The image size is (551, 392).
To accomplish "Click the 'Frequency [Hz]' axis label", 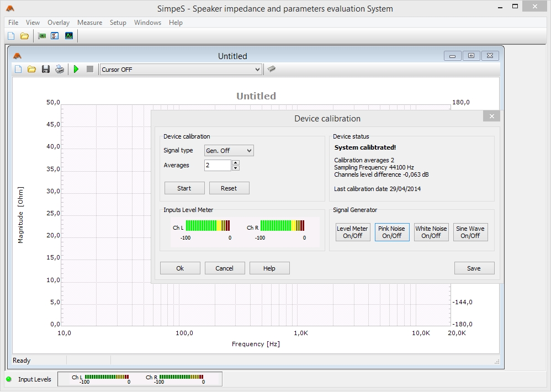I will coord(256,344).
